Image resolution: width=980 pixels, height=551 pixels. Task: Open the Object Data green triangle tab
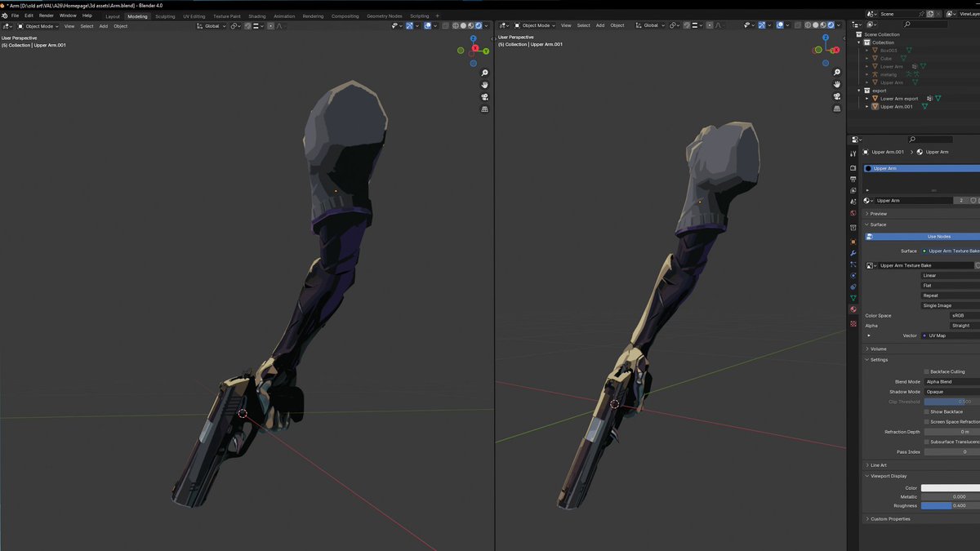point(853,298)
